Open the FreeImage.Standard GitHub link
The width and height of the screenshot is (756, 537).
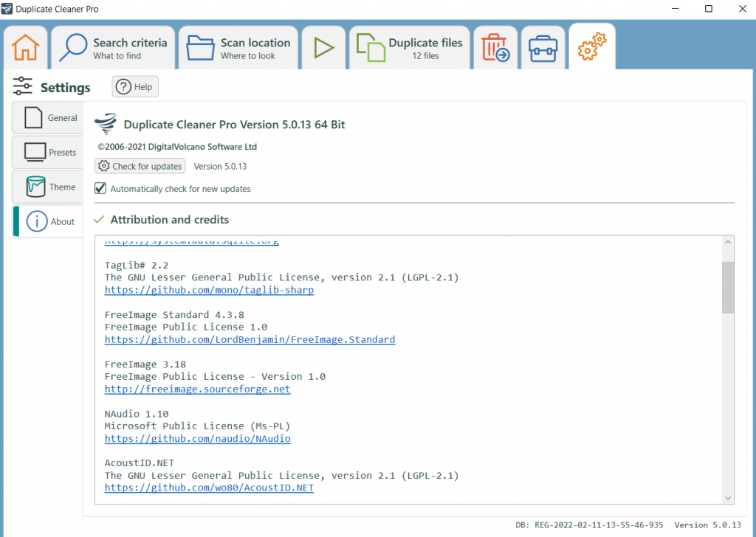click(250, 339)
